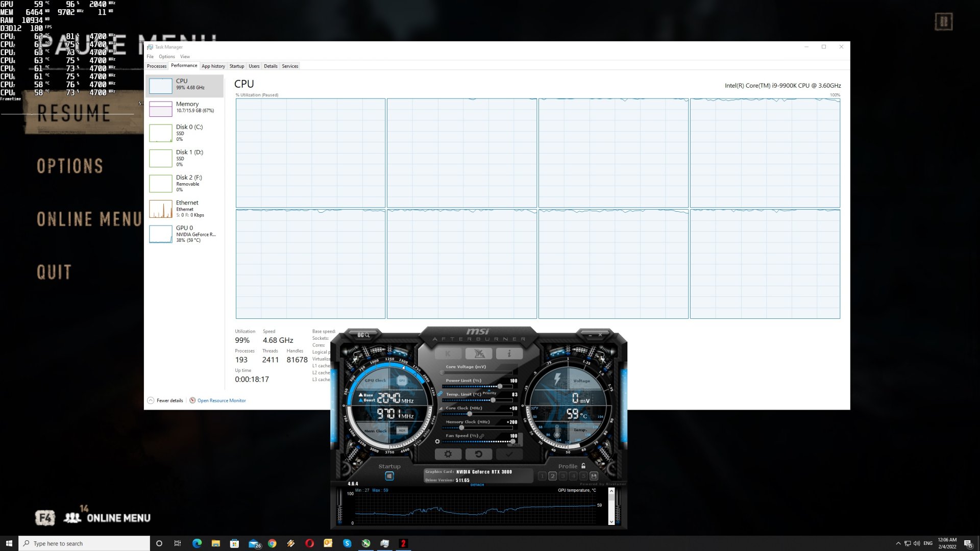This screenshot has width=980, height=551.
Task: Toggle fan speed Auto mode
Action: (516, 445)
